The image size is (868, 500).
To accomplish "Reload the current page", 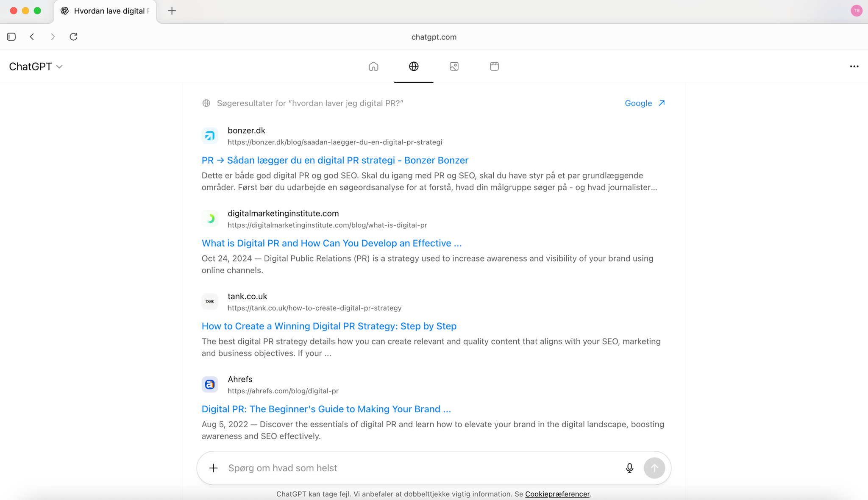I will coord(73,37).
